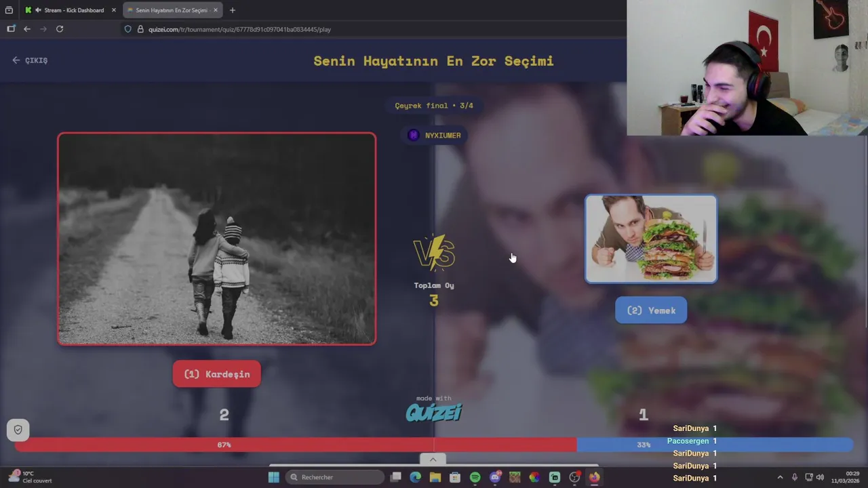The height and width of the screenshot is (488, 868).
Task: Close the Stream - Kick Dashboard tab
Action: 113,10
